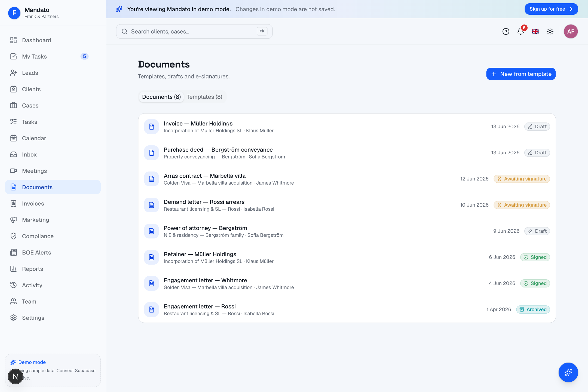The image size is (588, 392).
Task: Click Draft status on Power of attorney row
Action: click(x=537, y=231)
